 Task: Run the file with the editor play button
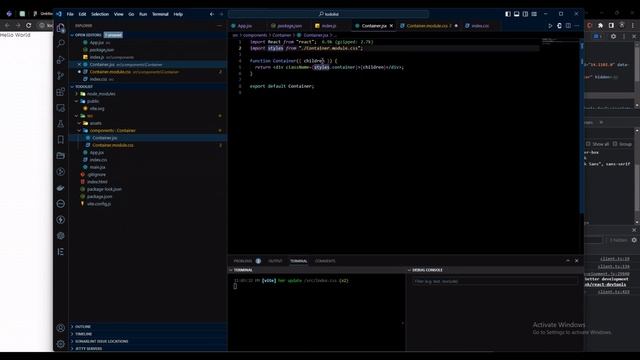[550, 26]
